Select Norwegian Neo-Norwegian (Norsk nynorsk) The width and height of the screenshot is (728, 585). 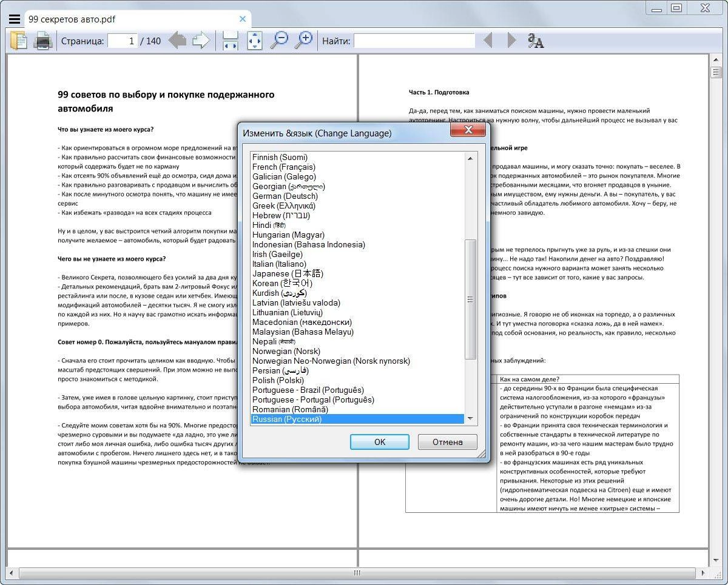pyautogui.click(x=357, y=361)
